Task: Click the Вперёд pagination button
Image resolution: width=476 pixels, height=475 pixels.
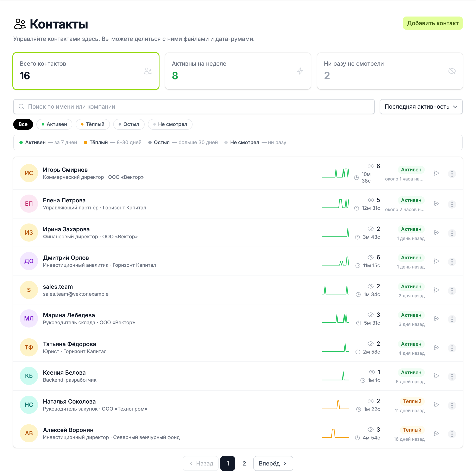Action: click(273, 463)
